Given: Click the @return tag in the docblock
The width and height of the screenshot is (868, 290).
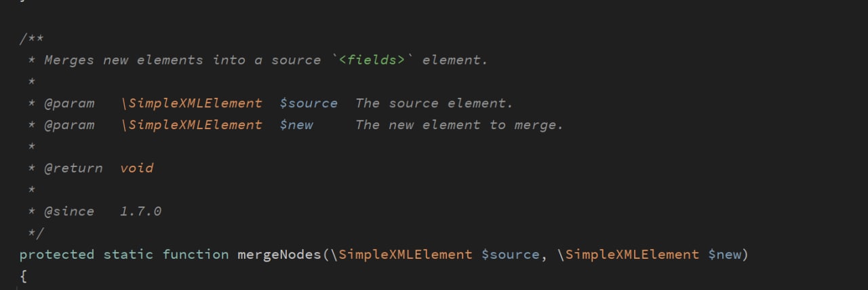Looking at the screenshot, I should [73, 168].
